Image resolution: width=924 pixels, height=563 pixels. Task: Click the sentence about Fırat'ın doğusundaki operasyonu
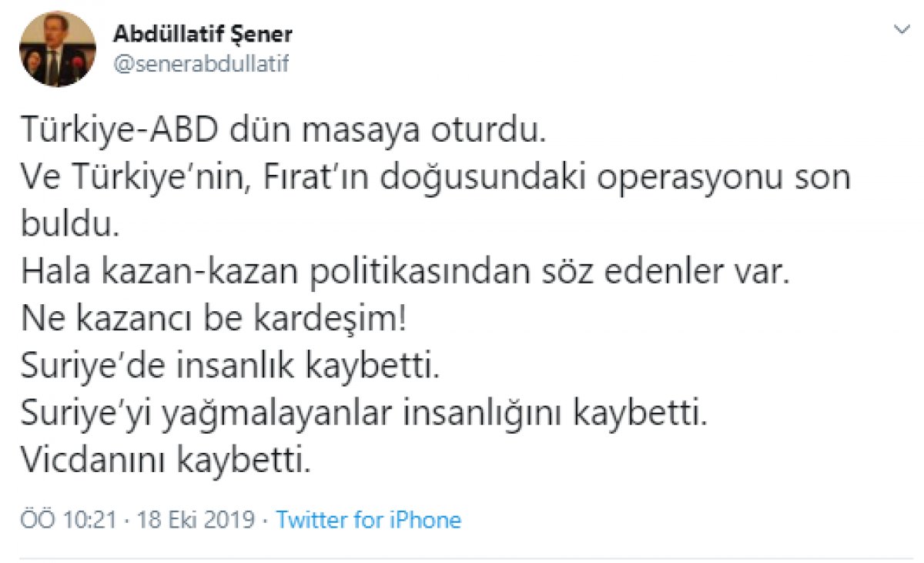pyautogui.click(x=435, y=176)
